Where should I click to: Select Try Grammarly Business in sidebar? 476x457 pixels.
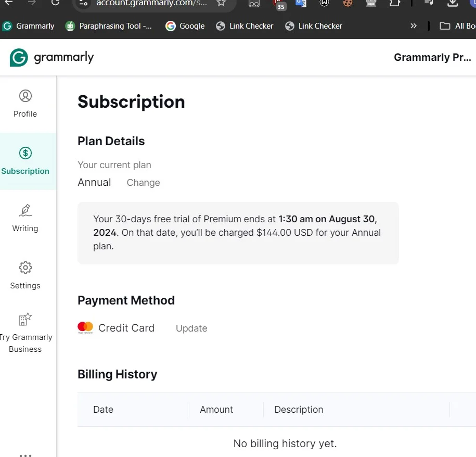[x=25, y=333]
